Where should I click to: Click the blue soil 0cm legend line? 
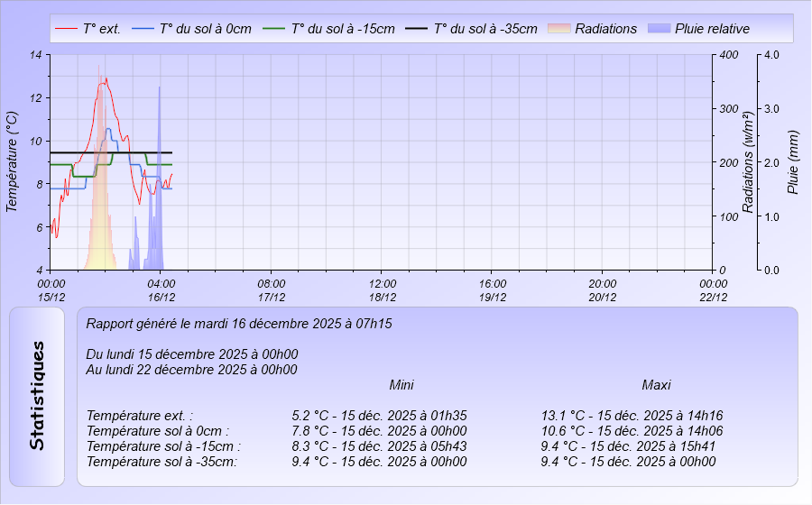click(143, 29)
